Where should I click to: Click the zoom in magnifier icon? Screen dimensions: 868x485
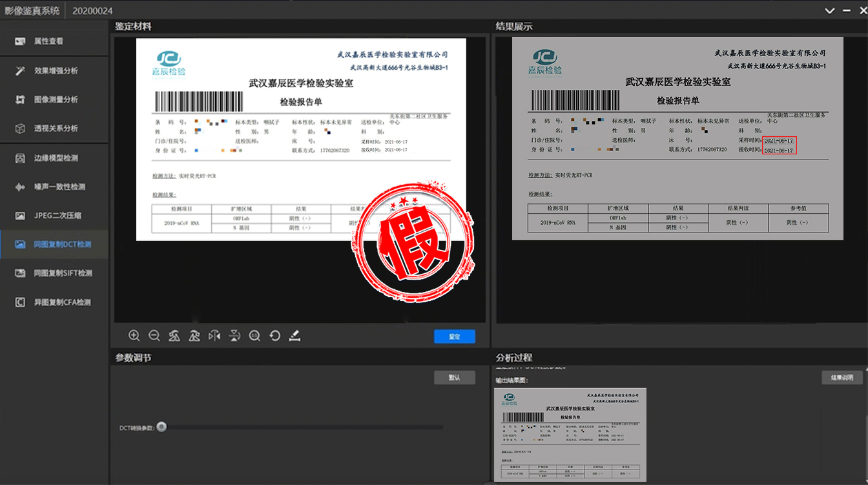(x=134, y=335)
